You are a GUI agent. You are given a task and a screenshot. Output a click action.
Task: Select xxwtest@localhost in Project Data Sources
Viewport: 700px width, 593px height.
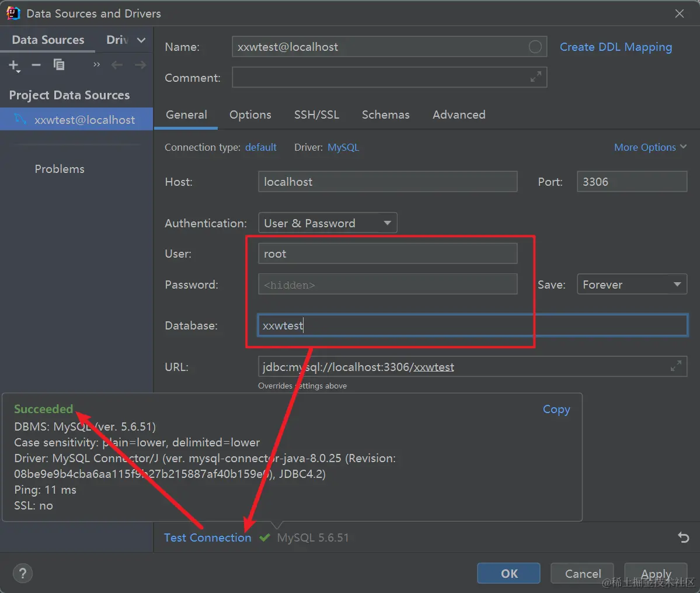pos(76,119)
